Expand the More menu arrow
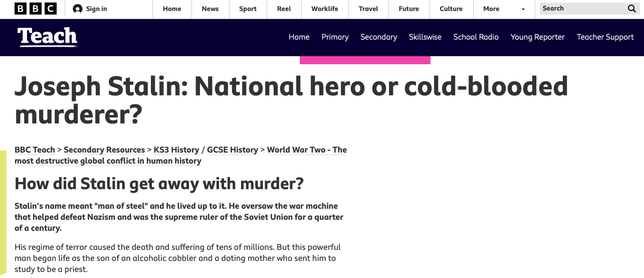Viewport: 644px width, 278px height. tap(523, 9)
